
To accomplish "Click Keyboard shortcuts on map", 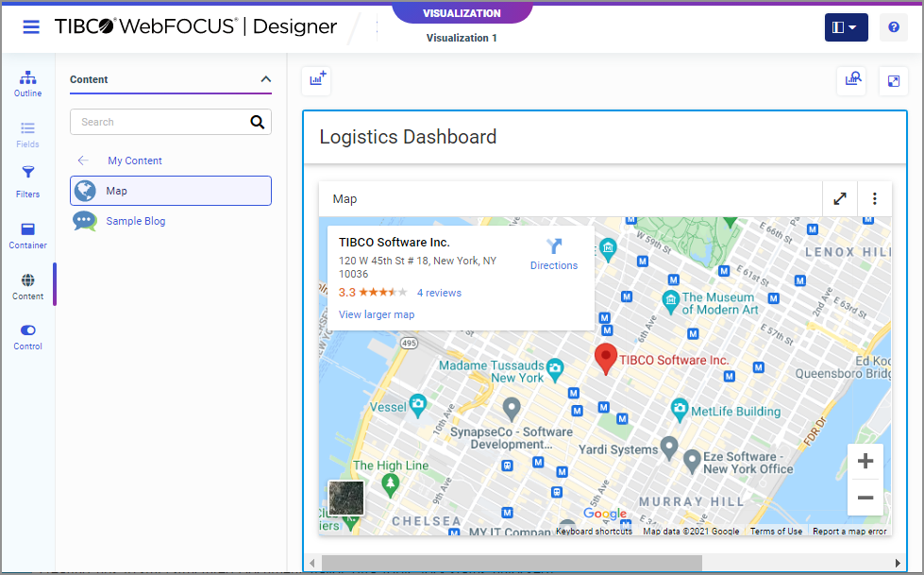I will tap(594, 532).
